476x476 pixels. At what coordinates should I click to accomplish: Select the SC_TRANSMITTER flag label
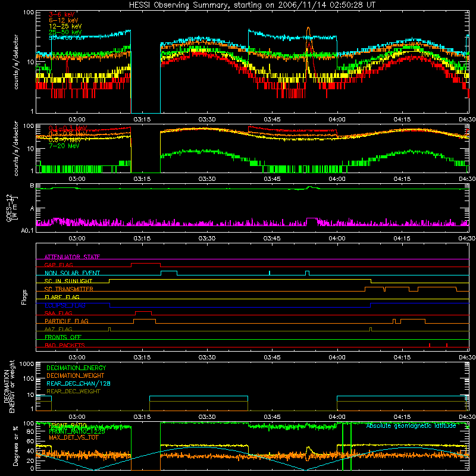(x=69, y=289)
